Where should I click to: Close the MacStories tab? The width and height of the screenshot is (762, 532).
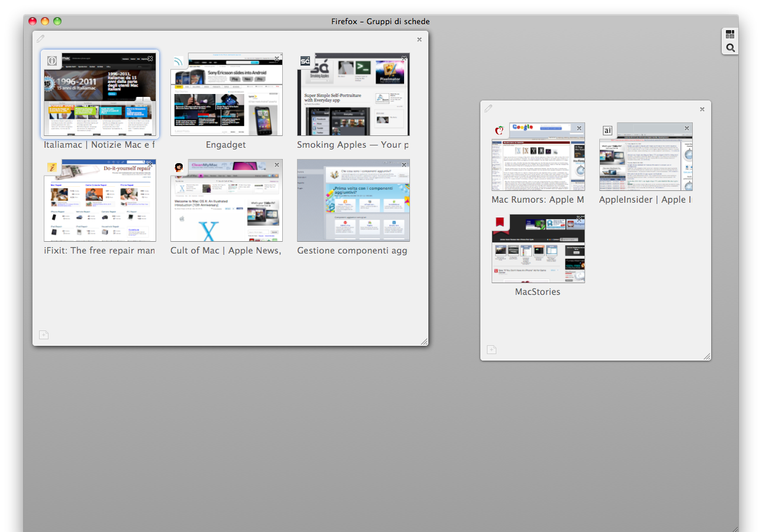[x=579, y=220]
